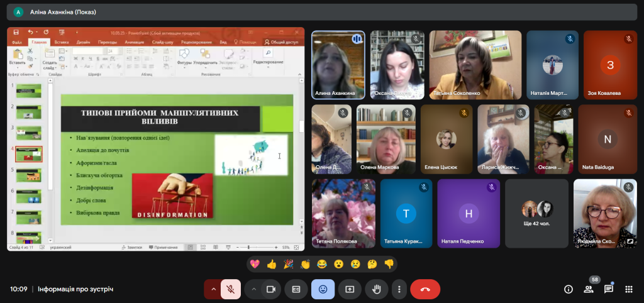The image size is (644, 303).
Task: Toggle italic (К) formatting
Action: pyautogui.click(x=82, y=58)
